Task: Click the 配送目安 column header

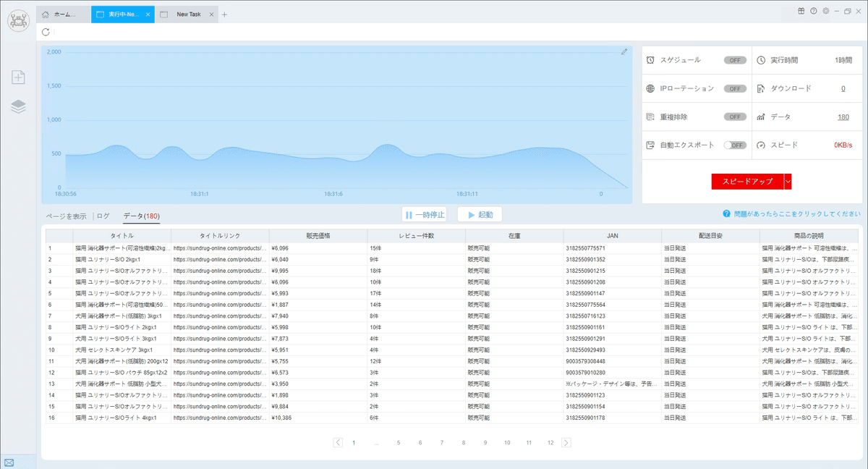Action: pyautogui.click(x=710, y=236)
